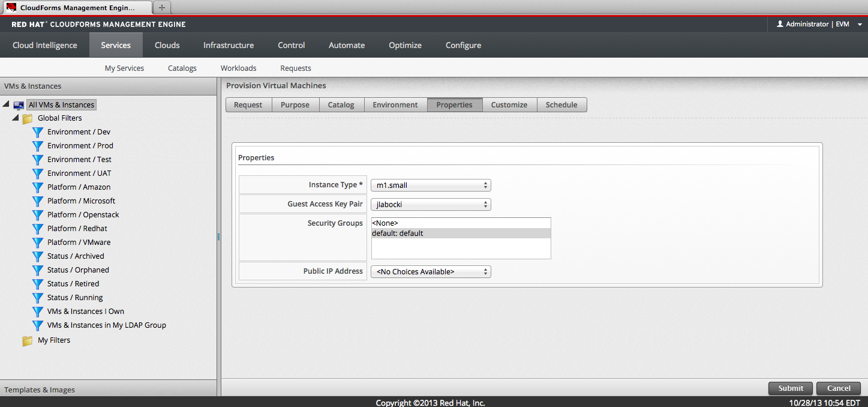Open the Instance Type dropdown
Image resolution: width=868 pixels, height=407 pixels.
[431, 185]
